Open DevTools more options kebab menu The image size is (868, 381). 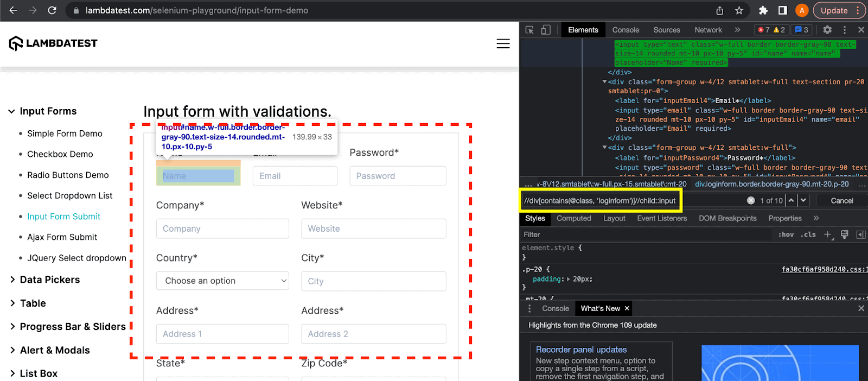[x=844, y=30]
